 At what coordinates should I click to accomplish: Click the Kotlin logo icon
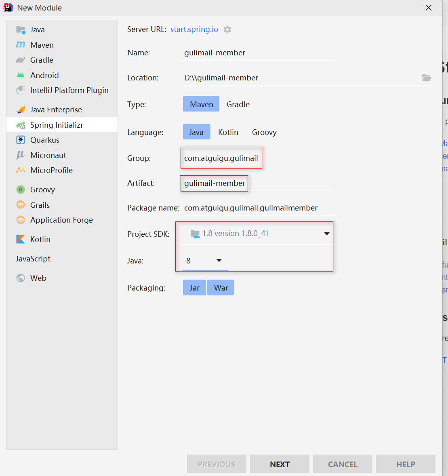point(21,239)
